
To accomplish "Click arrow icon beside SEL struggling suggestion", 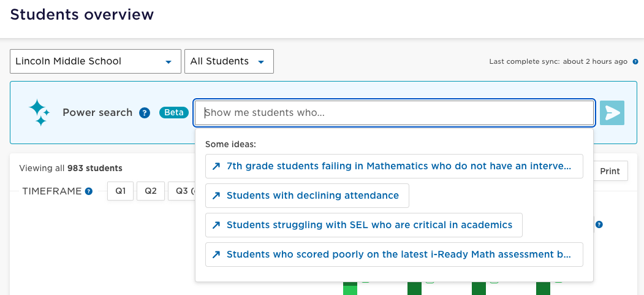I will (216, 225).
